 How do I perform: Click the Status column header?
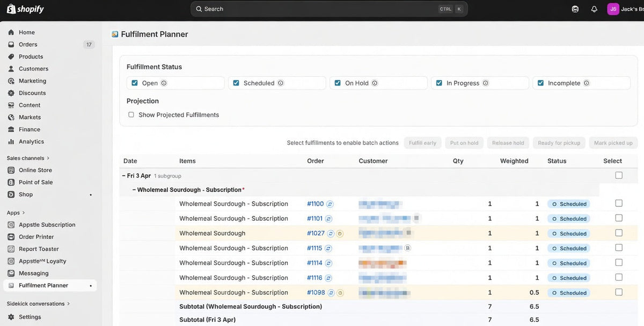pyautogui.click(x=557, y=161)
